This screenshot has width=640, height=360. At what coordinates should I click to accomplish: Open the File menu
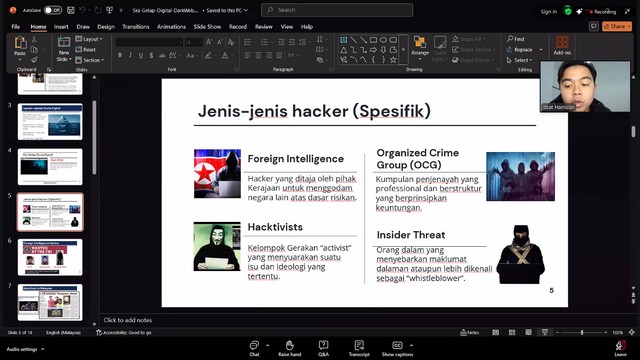click(16, 27)
